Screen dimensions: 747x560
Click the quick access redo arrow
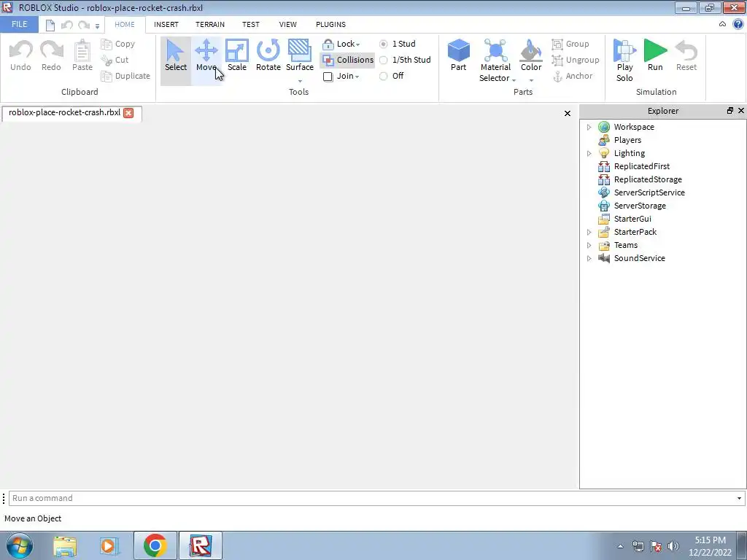click(x=84, y=25)
